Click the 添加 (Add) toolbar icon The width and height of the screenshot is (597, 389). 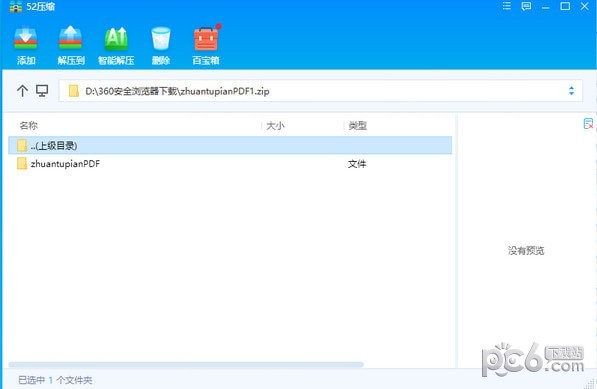[26, 38]
